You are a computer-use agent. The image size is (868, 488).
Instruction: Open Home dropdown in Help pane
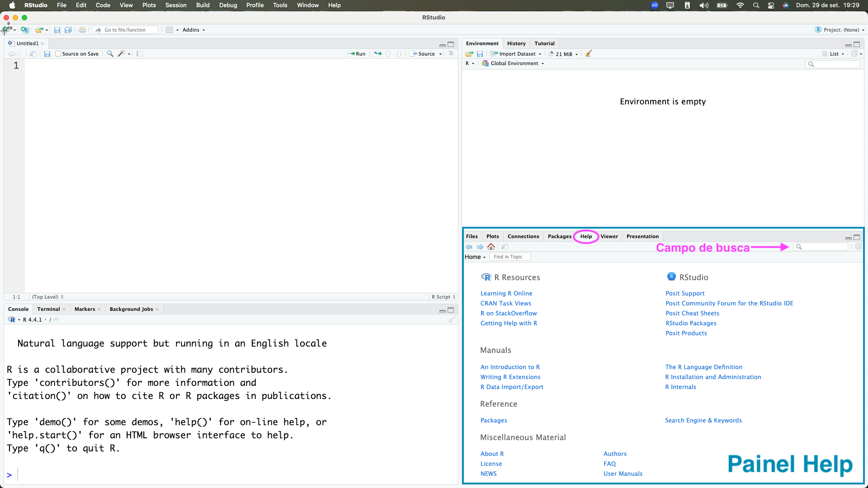[475, 257]
